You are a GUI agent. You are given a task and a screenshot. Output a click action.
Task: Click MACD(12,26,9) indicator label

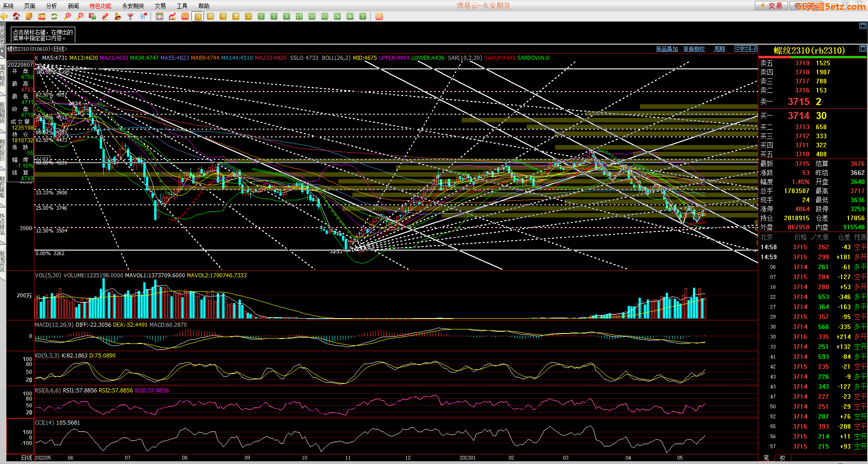(x=54, y=325)
